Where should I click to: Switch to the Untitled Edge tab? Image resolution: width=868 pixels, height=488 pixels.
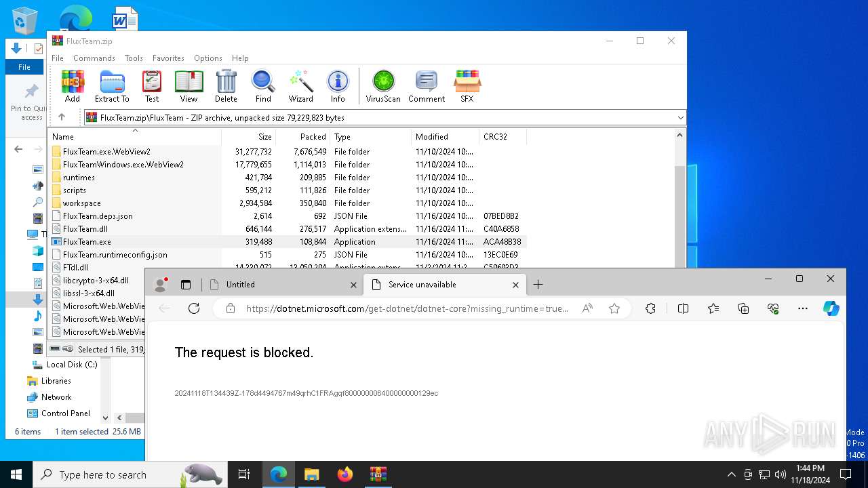[x=283, y=285]
